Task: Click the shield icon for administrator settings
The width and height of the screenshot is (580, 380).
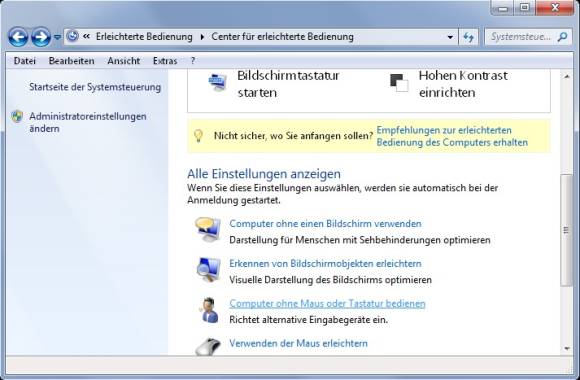Action: click(x=17, y=116)
